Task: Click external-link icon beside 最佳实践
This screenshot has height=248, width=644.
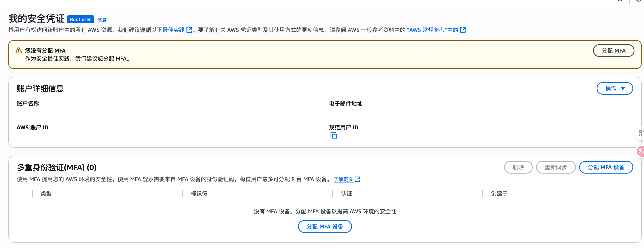Action: point(189,30)
